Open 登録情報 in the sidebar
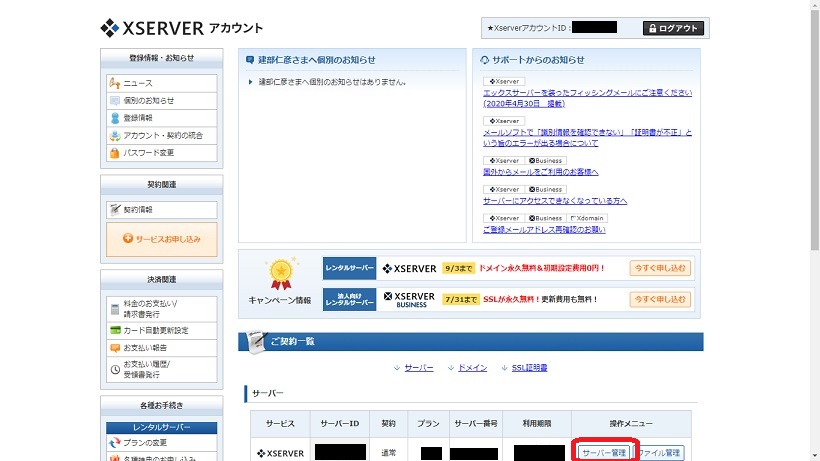Viewport: 820px width, 461px height. click(161, 118)
